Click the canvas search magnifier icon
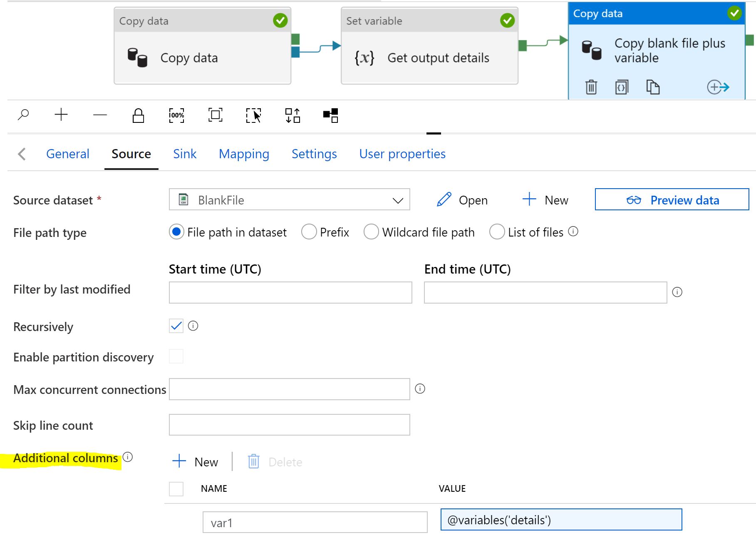The image size is (756, 538). (23, 115)
